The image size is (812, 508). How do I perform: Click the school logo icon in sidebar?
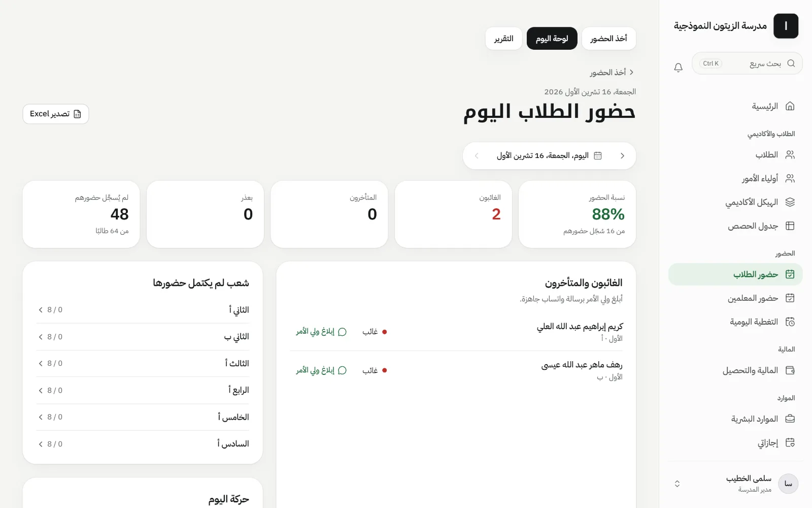tap(786, 26)
